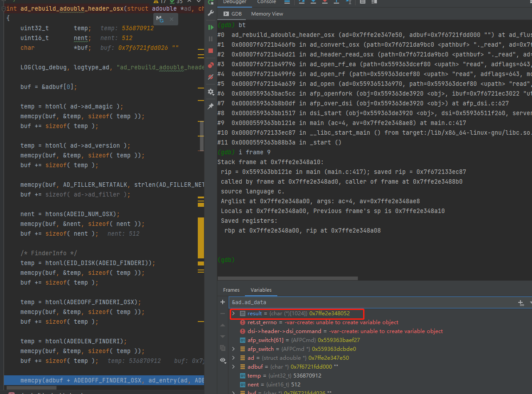
Task: Move watch down with down arrow
Action: 223,337
